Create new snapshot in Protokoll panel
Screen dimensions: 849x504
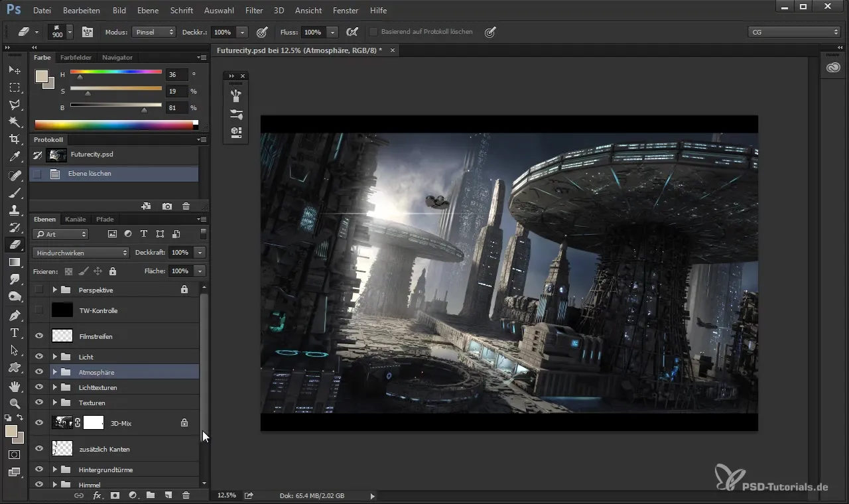(167, 207)
